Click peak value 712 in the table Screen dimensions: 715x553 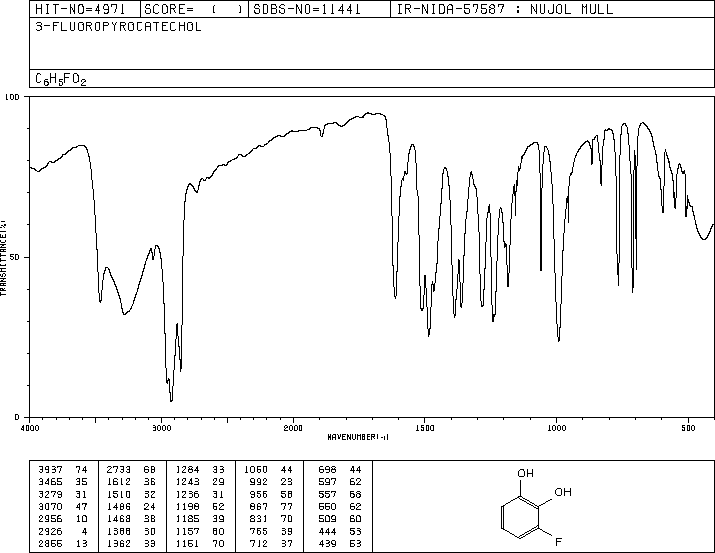(259, 543)
